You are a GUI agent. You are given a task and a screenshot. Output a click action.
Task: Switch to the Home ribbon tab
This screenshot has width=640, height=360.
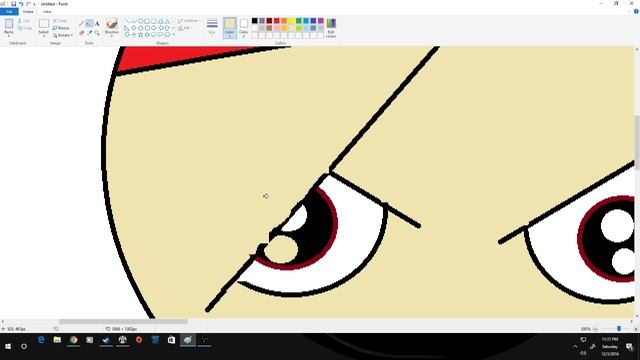point(28,12)
